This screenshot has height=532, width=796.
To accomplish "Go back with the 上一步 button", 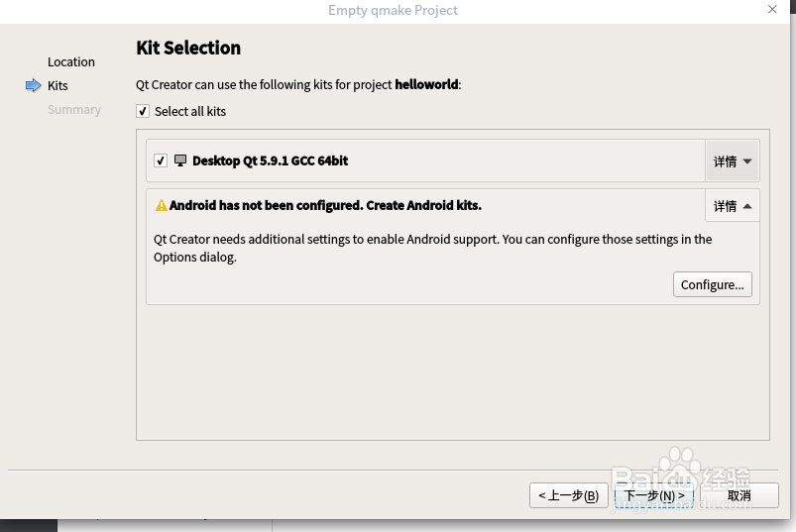I will [568, 495].
